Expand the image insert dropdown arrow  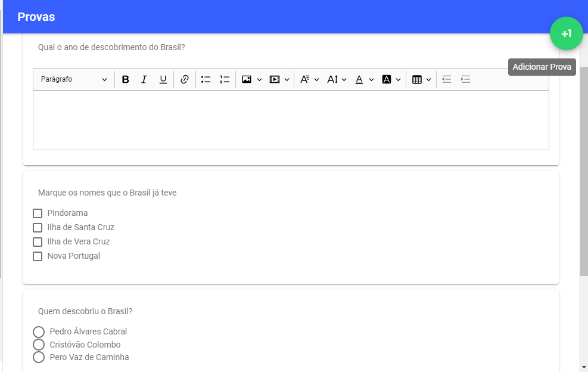coord(259,79)
